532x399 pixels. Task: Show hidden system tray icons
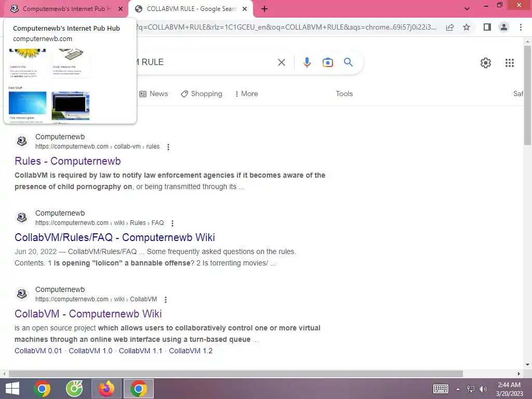pos(458,389)
